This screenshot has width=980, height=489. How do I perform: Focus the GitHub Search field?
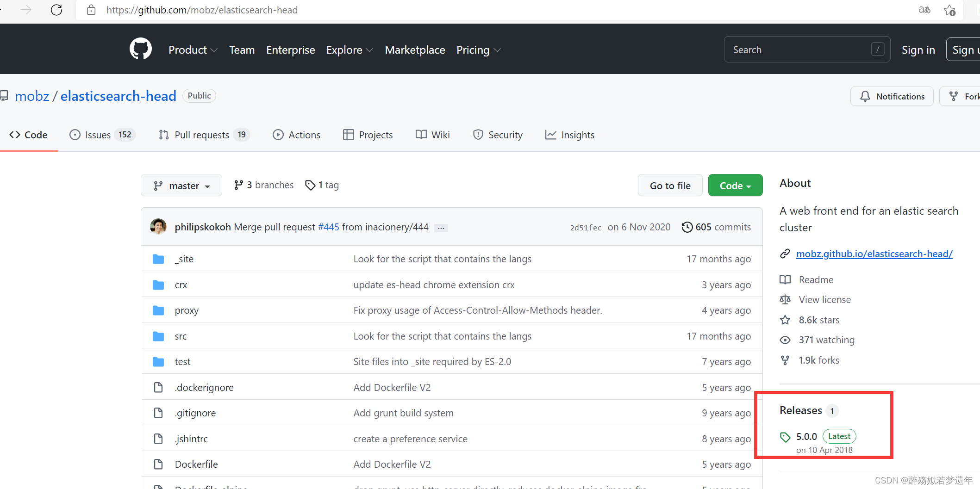pyautogui.click(x=807, y=50)
